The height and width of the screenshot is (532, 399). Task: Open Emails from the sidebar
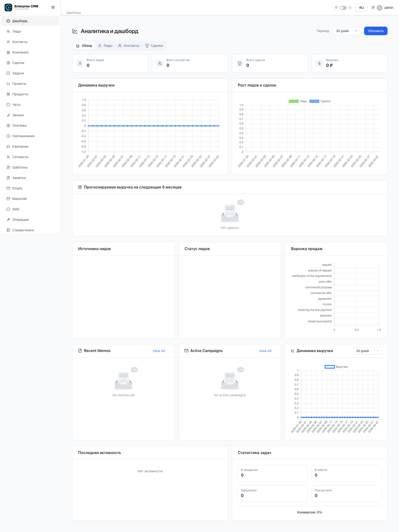point(17,188)
